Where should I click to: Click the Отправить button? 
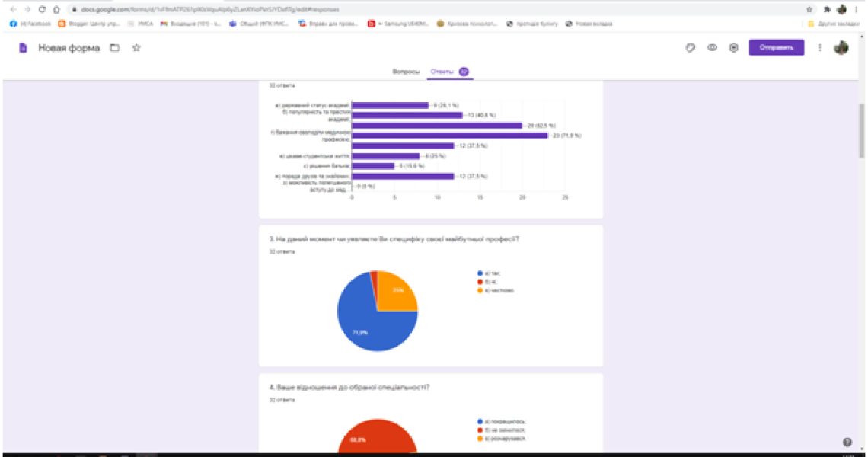pos(776,48)
